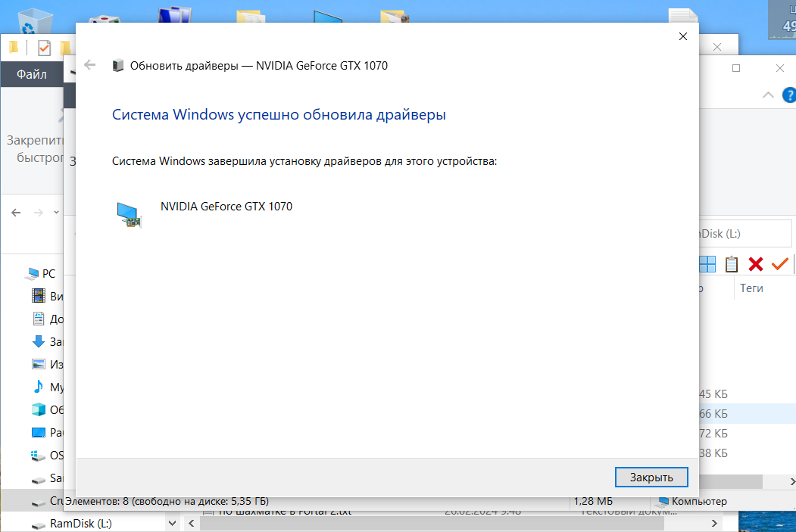Open the Videos folder in navigation pane
796x532 pixels.
click(x=47, y=296)
